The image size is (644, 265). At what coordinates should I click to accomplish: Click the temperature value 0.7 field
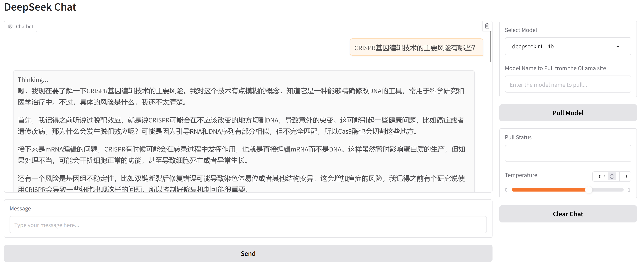[x=602, y=177]
